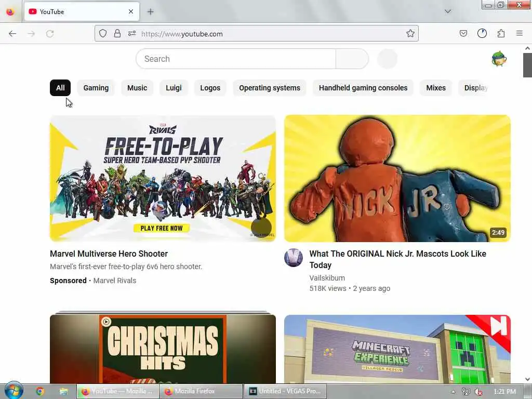Switch to the Mozilla Firefox taskbar window
This screenshot has width=532, height=399.
point(201,392)
